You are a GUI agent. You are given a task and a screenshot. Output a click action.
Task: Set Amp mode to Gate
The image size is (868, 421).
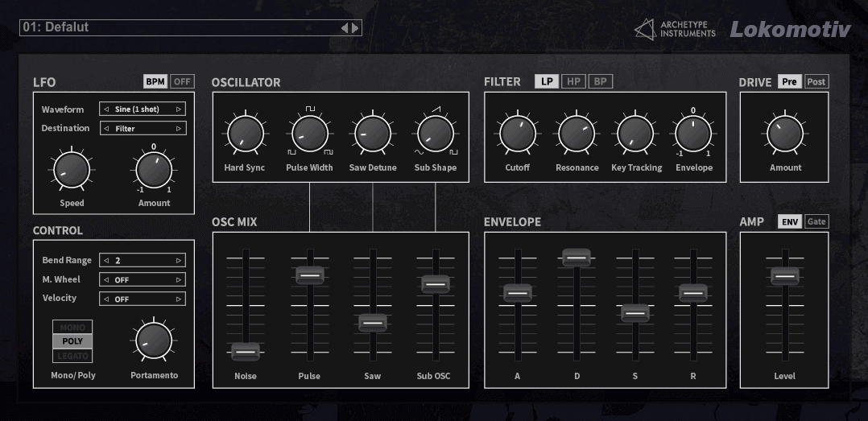(816, 222)
